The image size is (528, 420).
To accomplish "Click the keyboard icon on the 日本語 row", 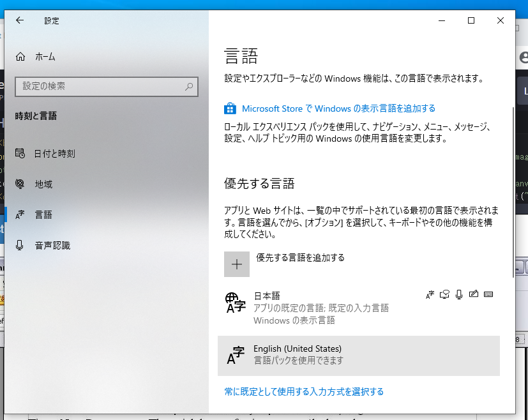I will coord(488,294).
